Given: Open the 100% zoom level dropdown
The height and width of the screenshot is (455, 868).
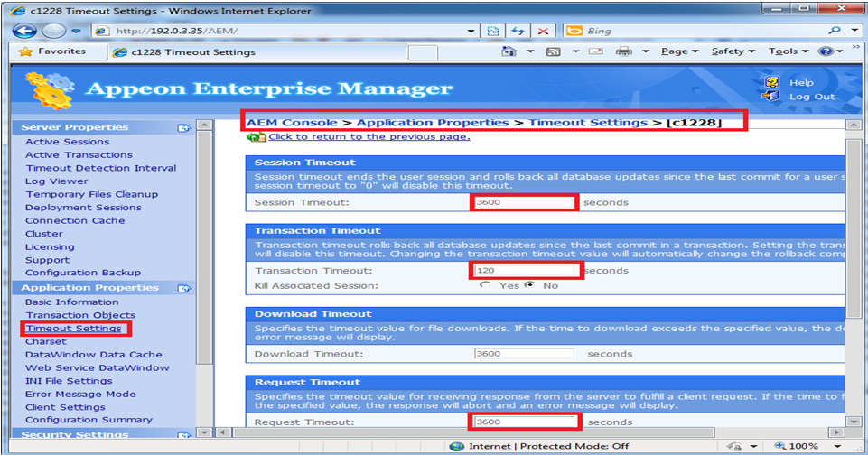Looking at the screenshot, I should (x=837, y=446).
